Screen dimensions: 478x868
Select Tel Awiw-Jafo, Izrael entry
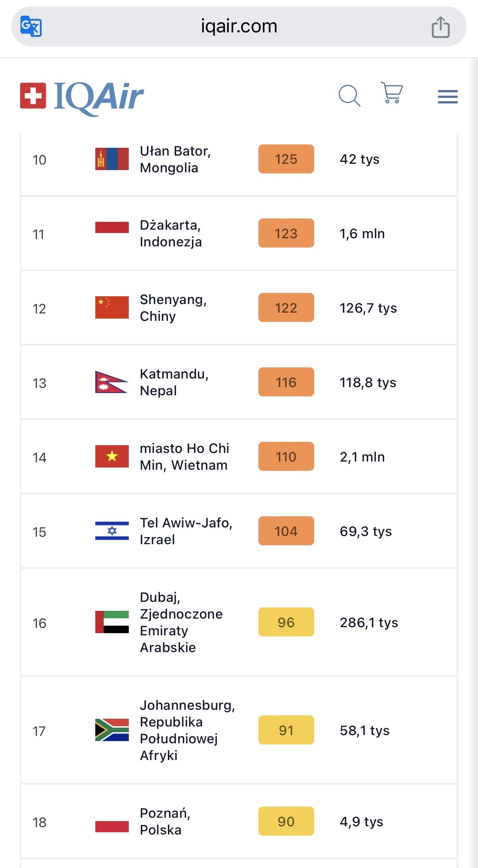pos(186,531)
